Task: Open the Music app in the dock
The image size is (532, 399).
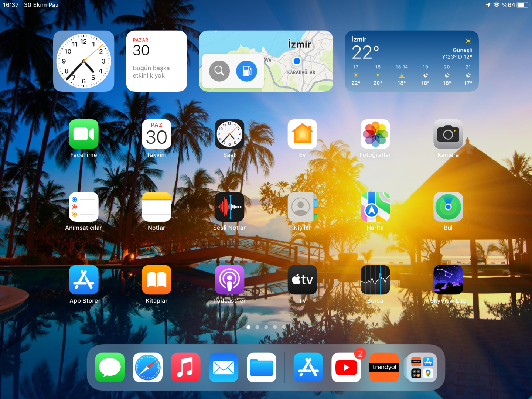Action: point(185,368)
